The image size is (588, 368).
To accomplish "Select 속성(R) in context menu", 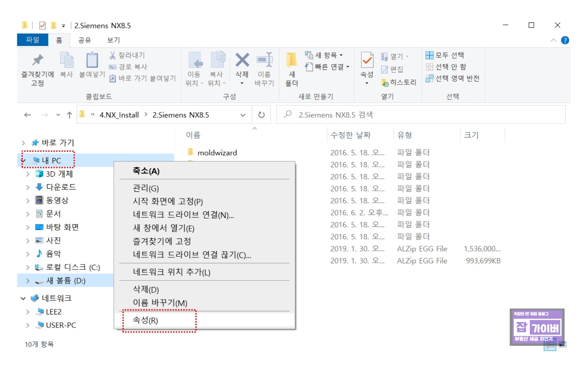I will 204,320.
